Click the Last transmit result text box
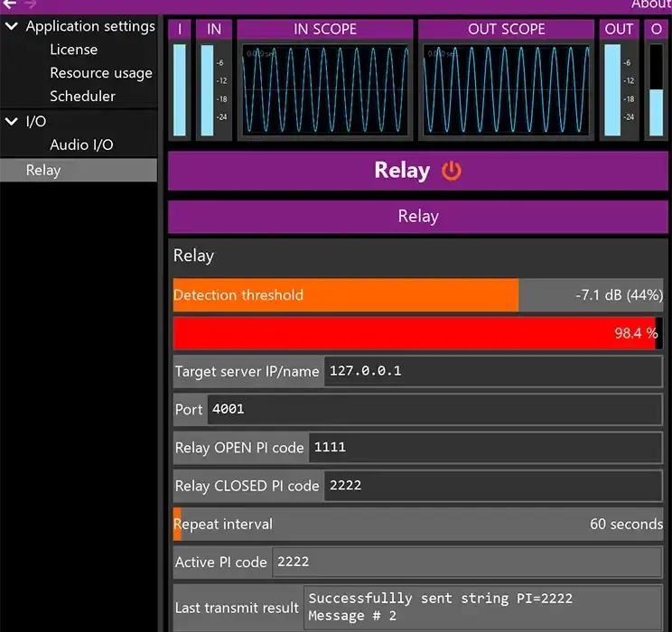The width and height of the screenshot is (672, 632). [482, 608]
